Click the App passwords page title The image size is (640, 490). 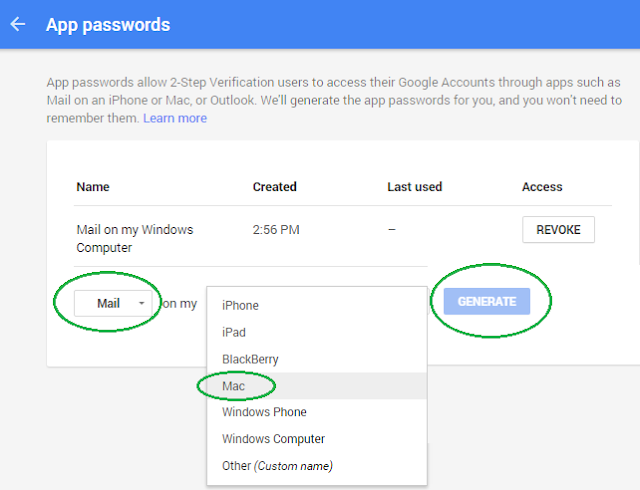[108, 25]
